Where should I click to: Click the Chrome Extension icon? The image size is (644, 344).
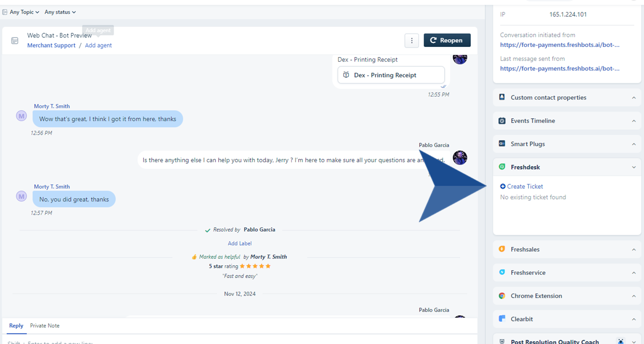502,296
